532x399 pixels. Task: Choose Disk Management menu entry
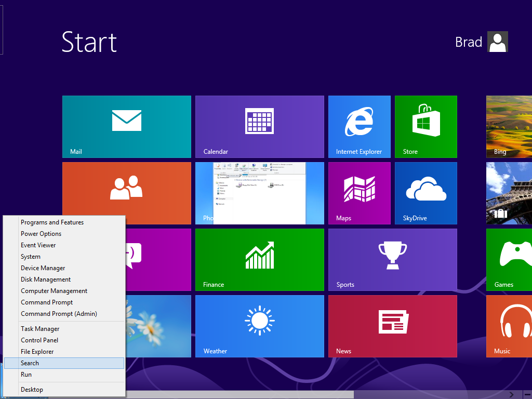(x=64, y=279)
